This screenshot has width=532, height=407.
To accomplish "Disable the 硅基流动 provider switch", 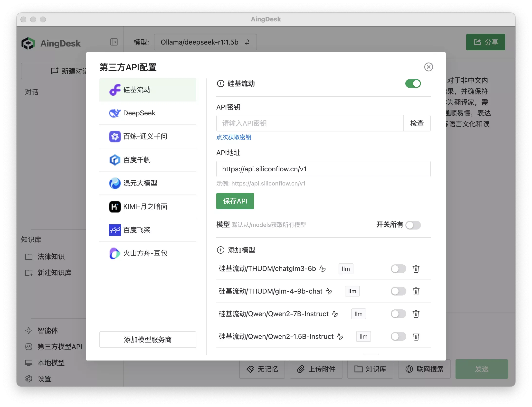I will click(x=413, y=84).
